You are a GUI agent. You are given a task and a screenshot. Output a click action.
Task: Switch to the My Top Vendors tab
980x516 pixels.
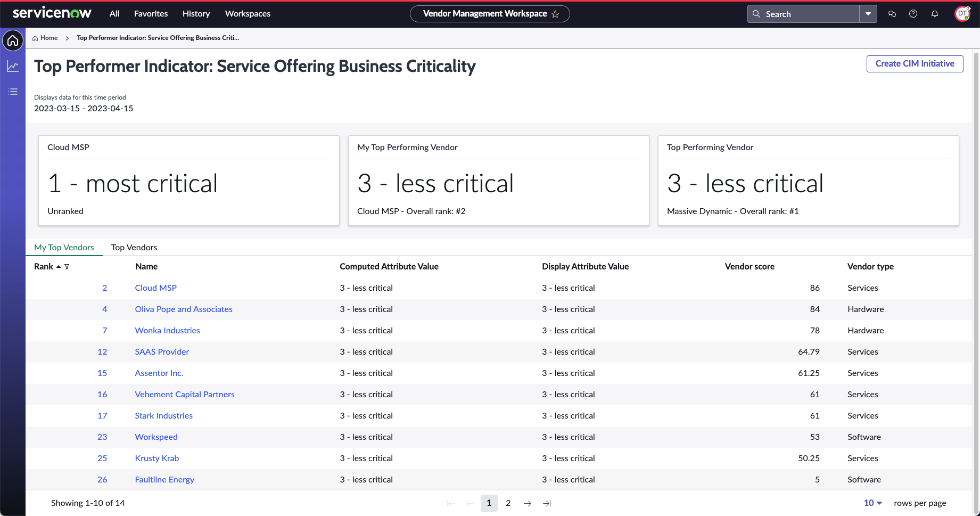(64, 247)
